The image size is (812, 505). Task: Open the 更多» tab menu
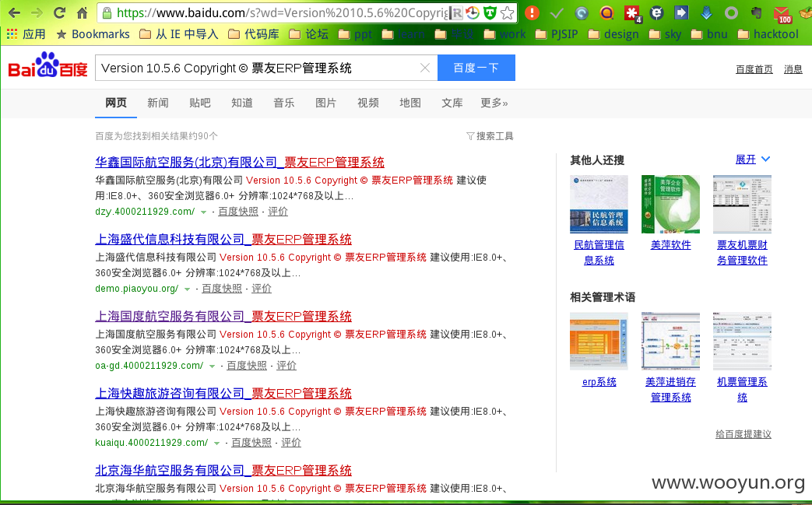[494, 103]
